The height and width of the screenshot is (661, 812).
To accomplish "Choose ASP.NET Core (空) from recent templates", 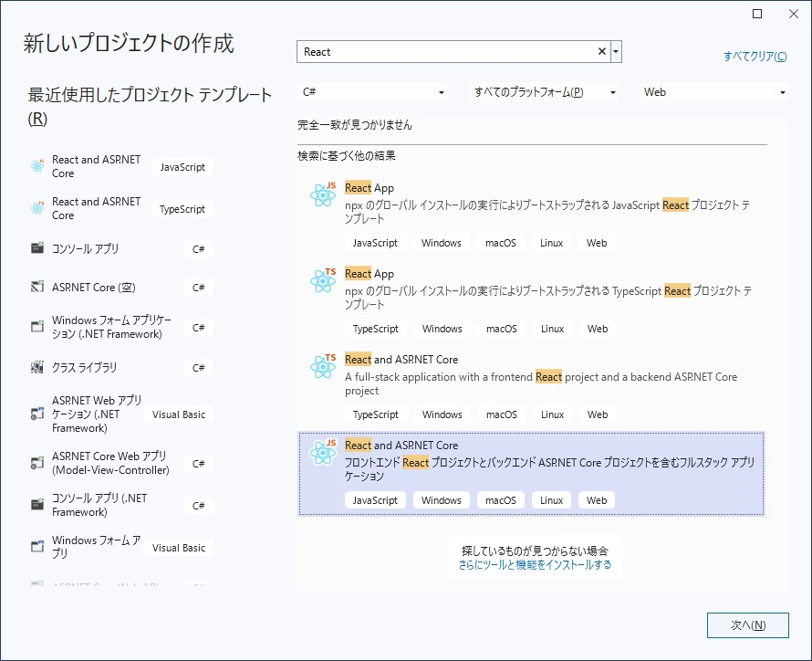I will point(93,287).
